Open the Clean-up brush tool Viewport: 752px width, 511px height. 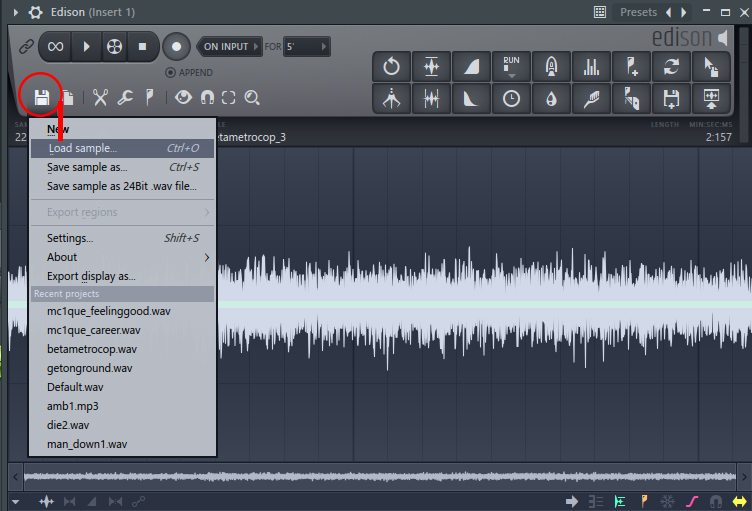click(591, 98)
